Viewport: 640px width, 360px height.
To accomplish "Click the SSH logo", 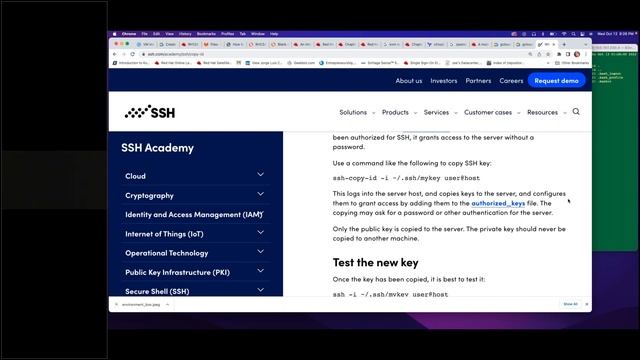I will pos(150,112).
